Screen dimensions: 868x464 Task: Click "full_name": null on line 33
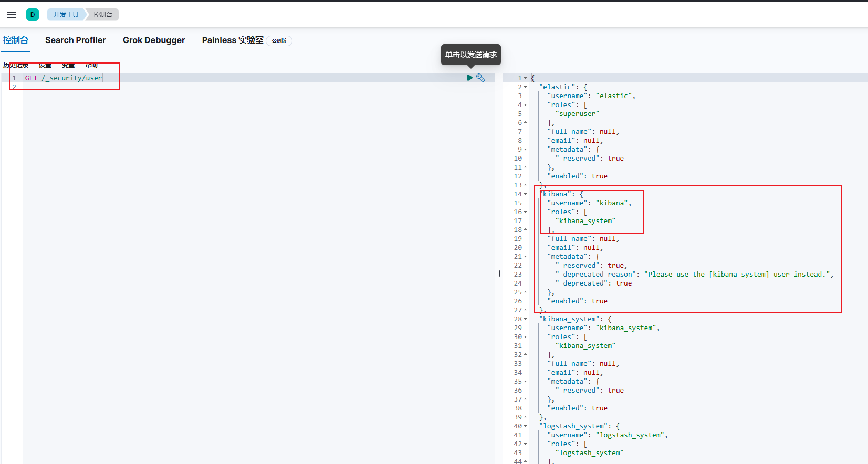click(583, 364)
